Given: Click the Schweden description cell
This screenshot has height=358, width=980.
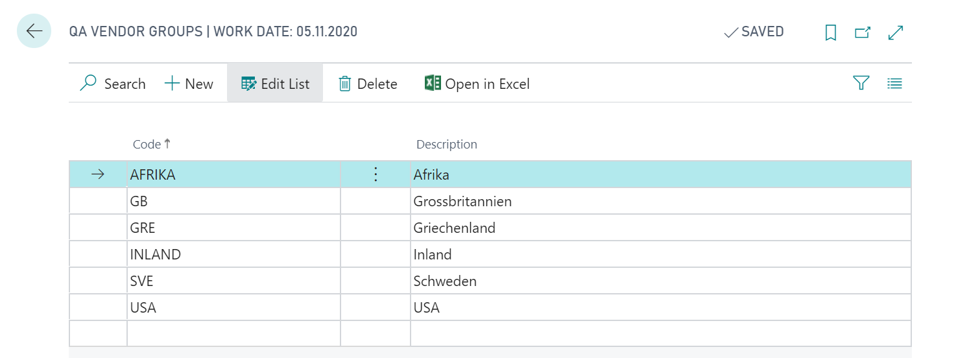Looking at the screenshot, I should tap(661, 281).
